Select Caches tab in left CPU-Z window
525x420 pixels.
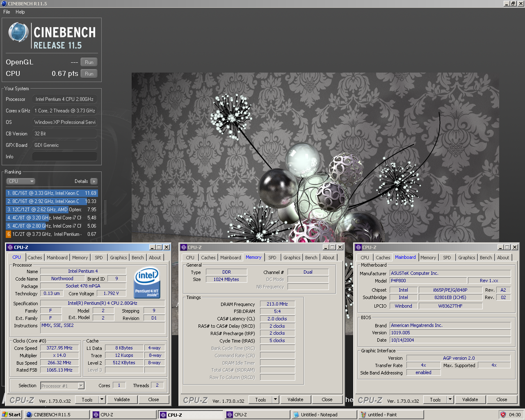tap(35, 258)
